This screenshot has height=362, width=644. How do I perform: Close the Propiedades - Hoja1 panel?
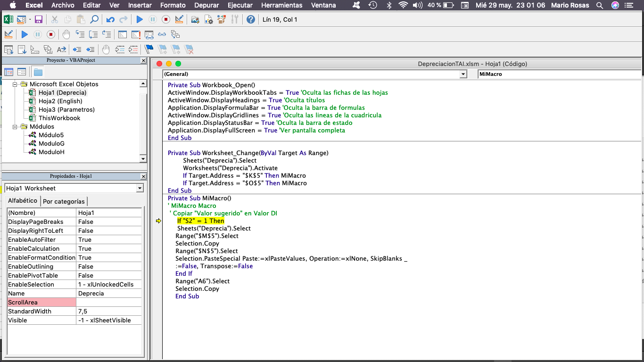(143, 176)
